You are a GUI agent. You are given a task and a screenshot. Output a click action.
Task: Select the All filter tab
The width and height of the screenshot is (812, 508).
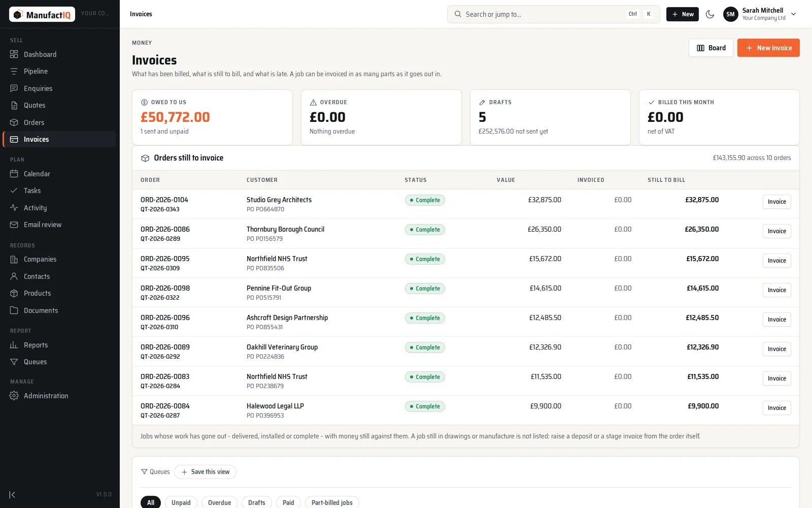151,502
